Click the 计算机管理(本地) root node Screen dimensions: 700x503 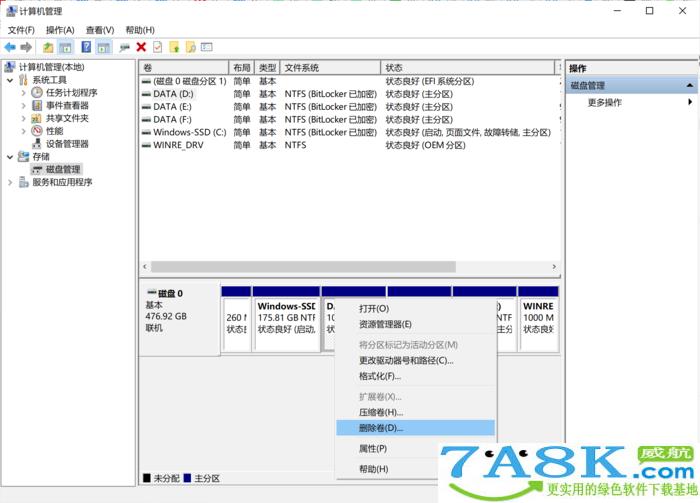coord(51,67)
